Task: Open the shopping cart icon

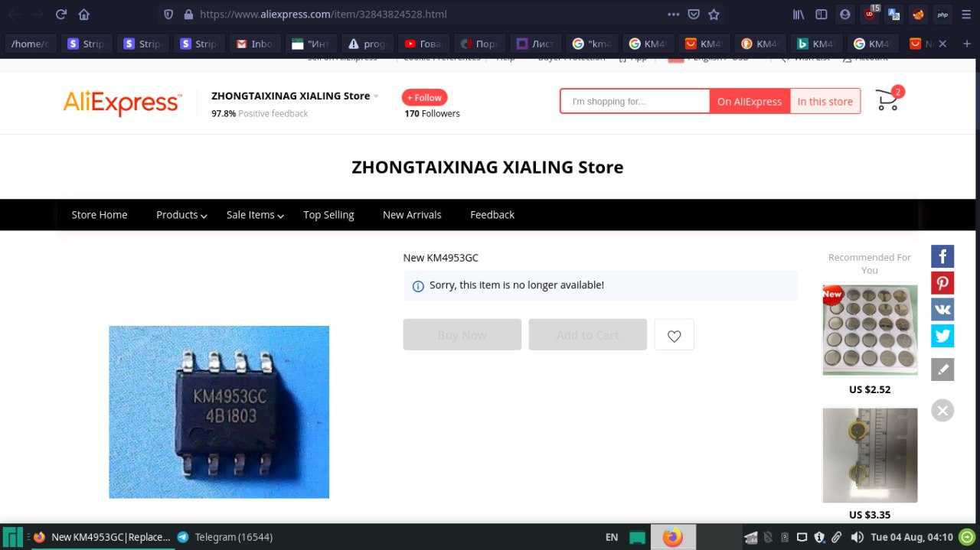Action: pos(889,99)
